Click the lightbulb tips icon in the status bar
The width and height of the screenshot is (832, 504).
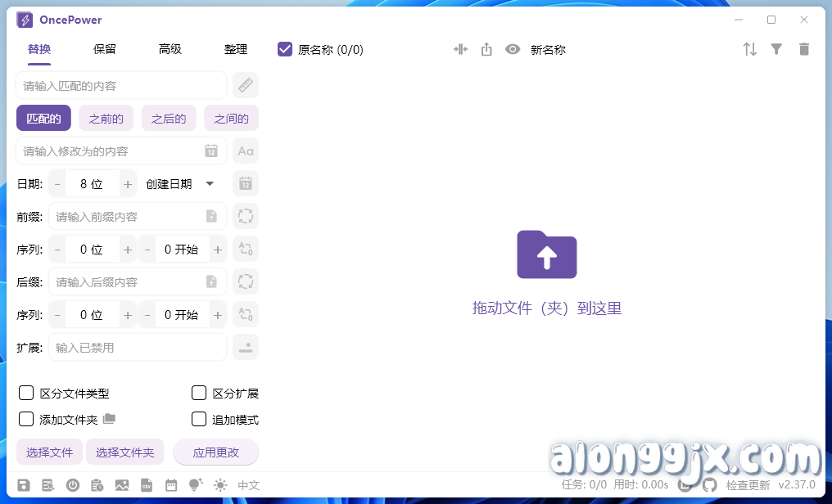pos(195,484)
